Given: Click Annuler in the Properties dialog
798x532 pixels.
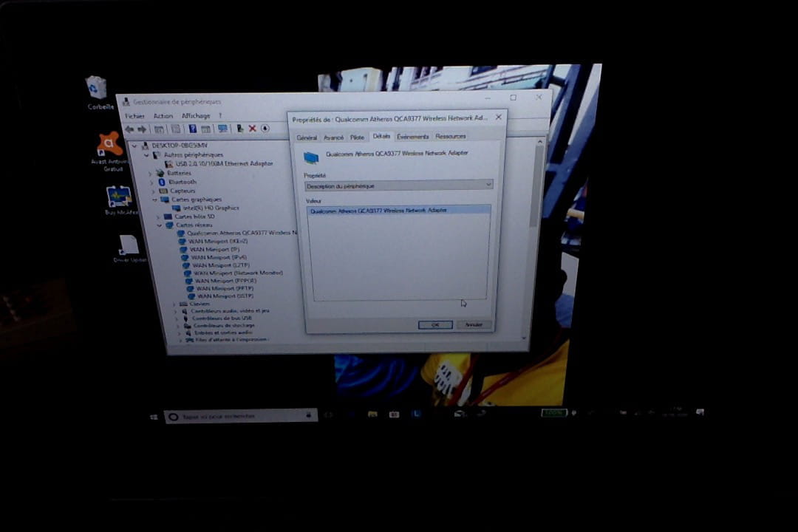Looking at the screenshot, I should click(474, 324).
